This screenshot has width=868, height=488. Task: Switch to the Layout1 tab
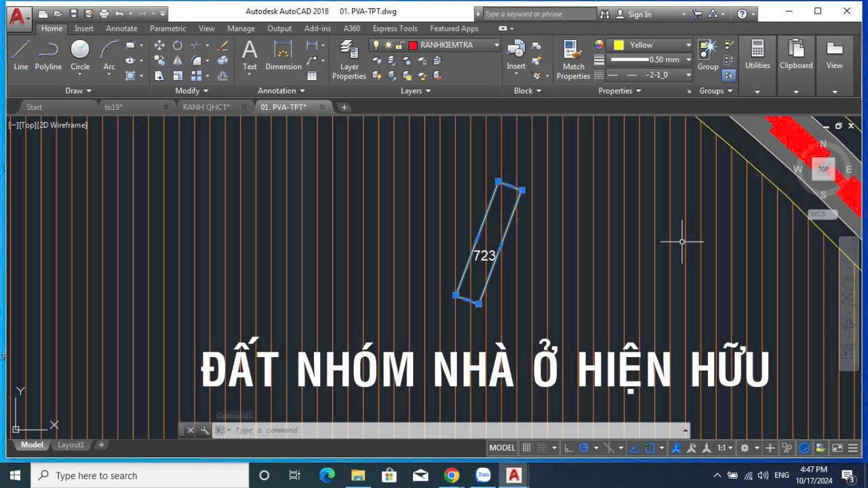coord(71,445)
